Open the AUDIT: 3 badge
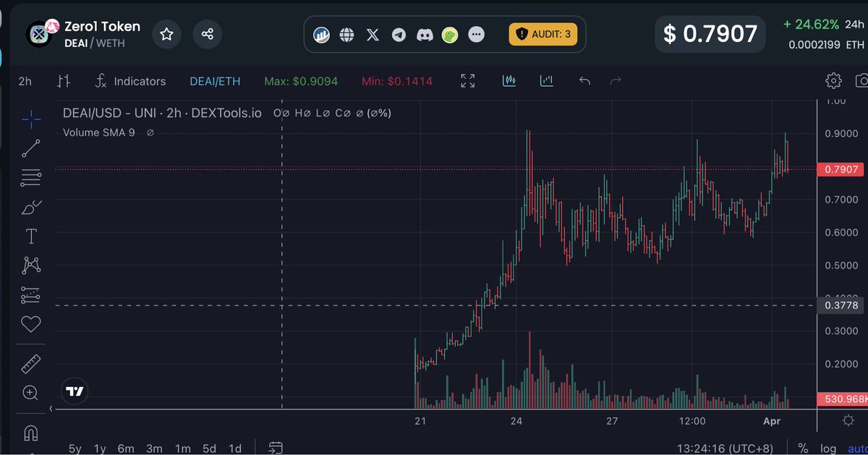868x455 pixels. [543, 34]
